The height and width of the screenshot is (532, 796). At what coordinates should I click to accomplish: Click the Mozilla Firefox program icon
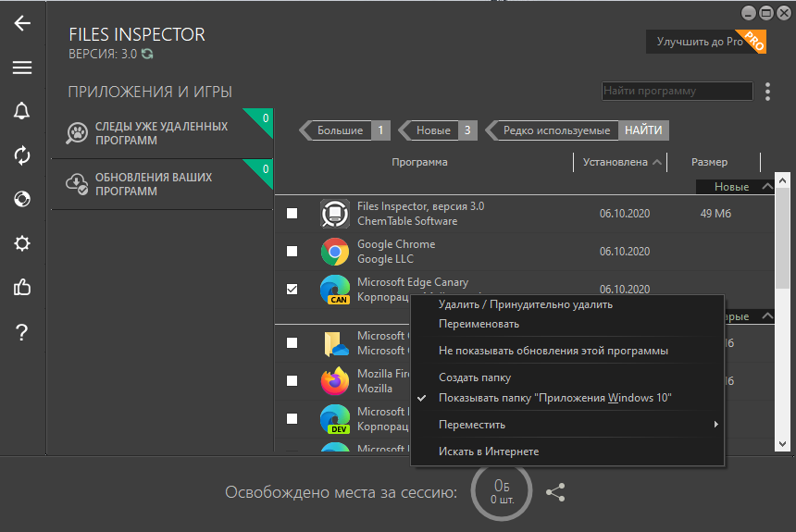(x=334, y=380)
